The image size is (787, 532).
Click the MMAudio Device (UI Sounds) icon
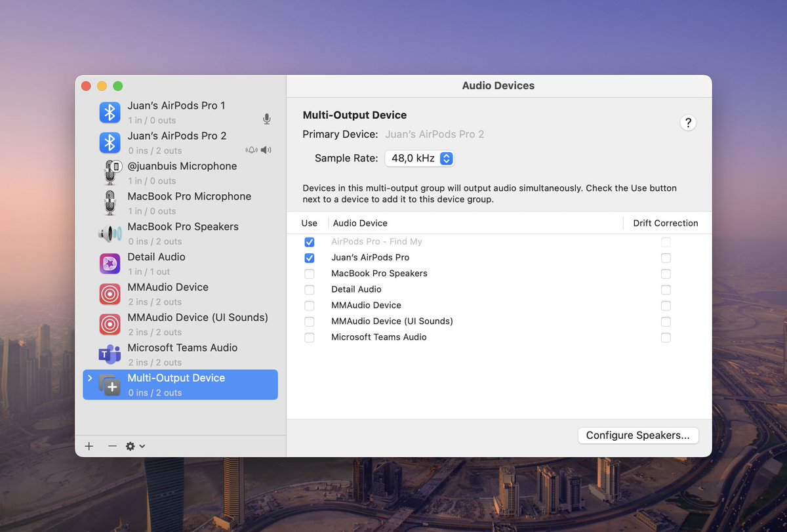pyautogui.click(x=110, y=324)
